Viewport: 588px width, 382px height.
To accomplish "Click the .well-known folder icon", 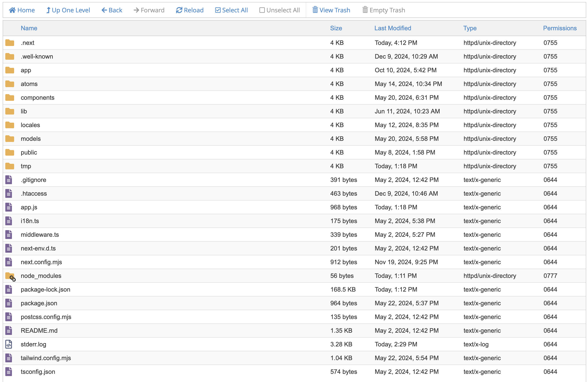I will pyautogui.click(x=10, y=56).
